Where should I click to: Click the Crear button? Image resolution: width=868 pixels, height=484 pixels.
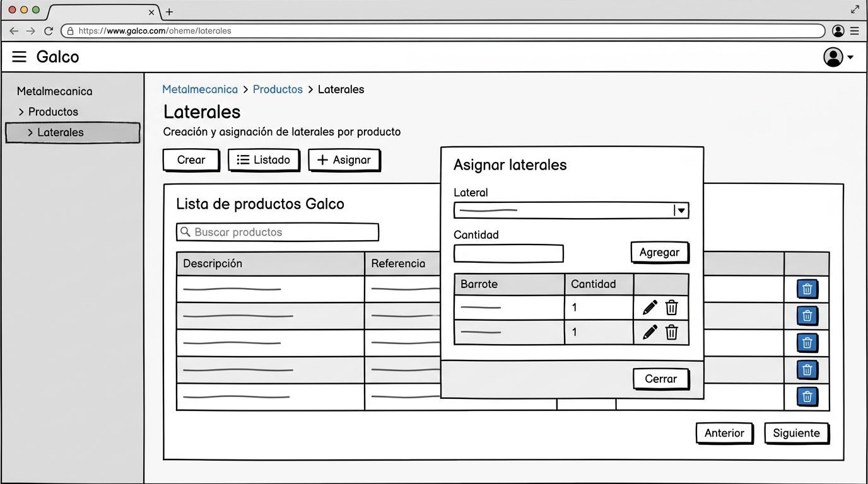coord(191,160)
